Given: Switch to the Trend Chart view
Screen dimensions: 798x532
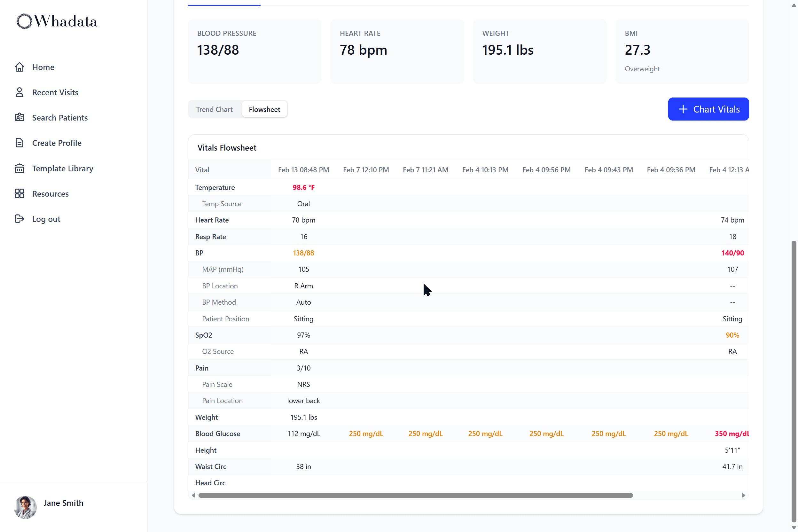Looking at the screenshot, I should tap(214, 109).
